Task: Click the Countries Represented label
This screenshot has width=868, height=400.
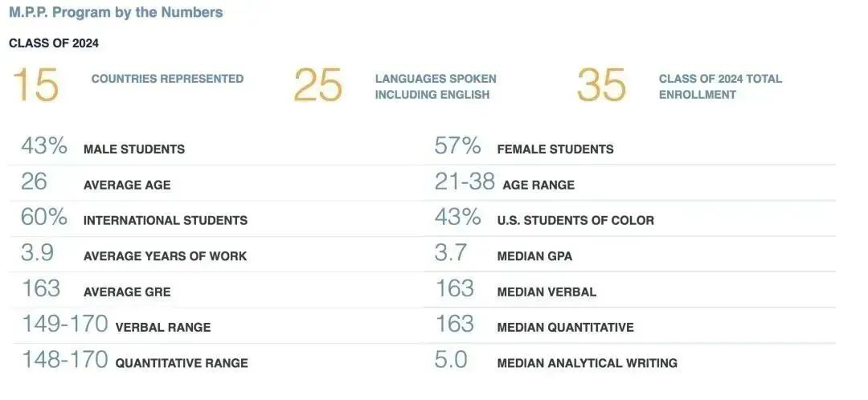Action: 167,79
